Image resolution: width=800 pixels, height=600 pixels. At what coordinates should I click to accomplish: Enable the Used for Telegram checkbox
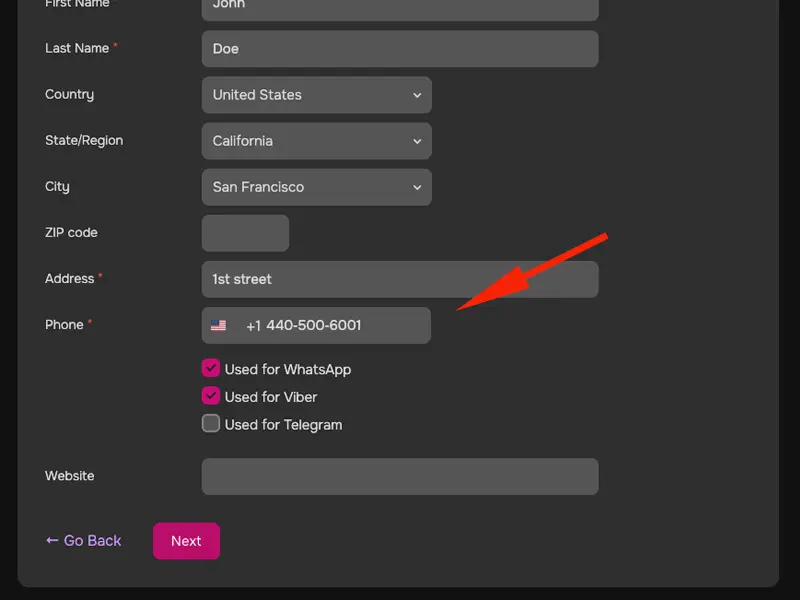pyautogui.click(x=211, y=424)
